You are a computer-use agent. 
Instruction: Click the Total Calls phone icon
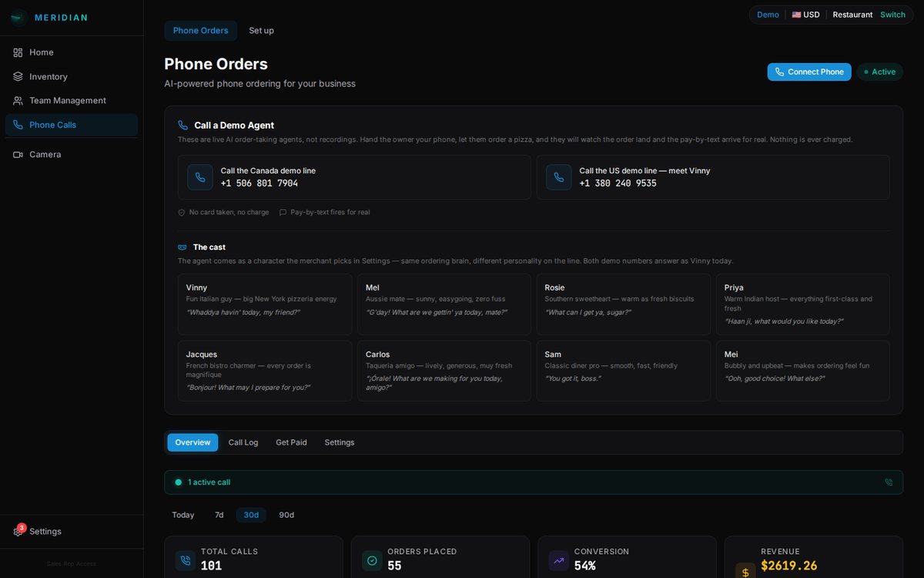185,560
